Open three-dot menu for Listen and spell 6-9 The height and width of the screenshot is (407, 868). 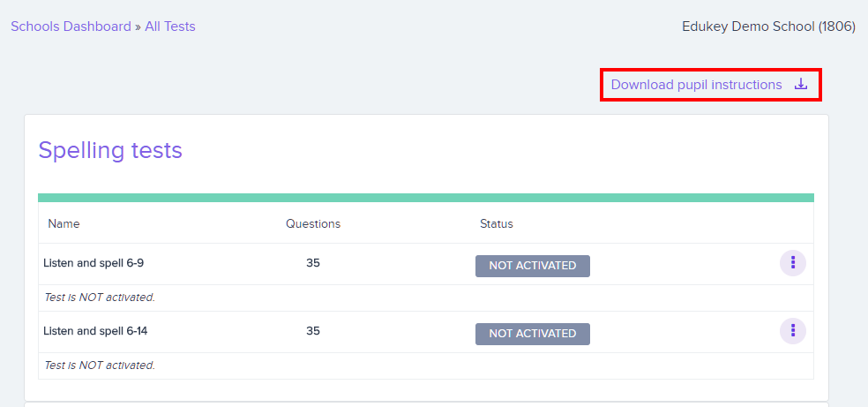pos(793,263)
